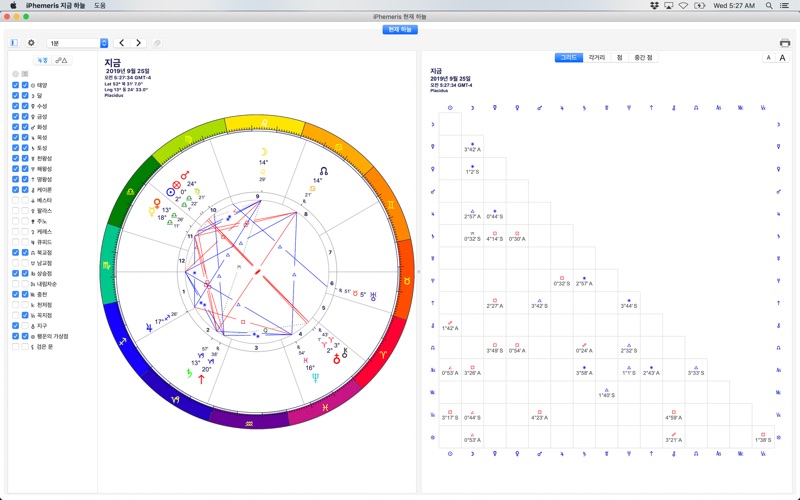The image size is (800, 500).
Task: Enable first checkbox for 꼭지점 (Vertex)
Action: [x=15, y=315]
